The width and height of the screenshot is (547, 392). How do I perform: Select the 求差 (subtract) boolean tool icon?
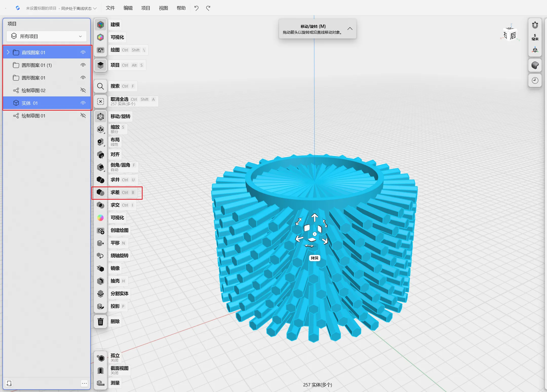coord(101,193)
